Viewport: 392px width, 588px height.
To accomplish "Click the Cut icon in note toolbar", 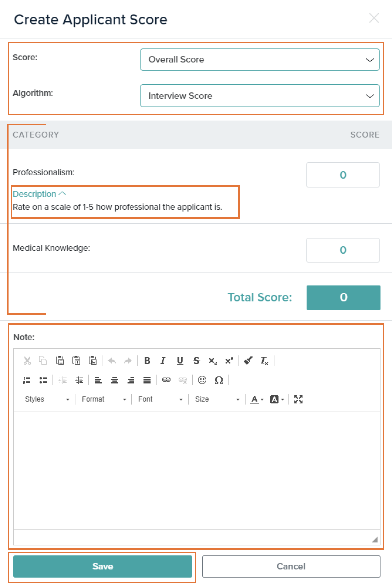I will tap(27, 361).
